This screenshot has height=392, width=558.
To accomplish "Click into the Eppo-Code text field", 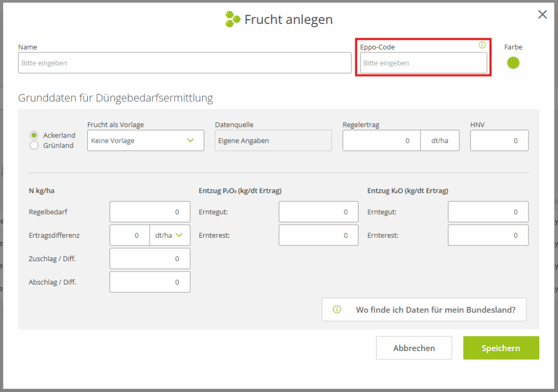I will 423,63.
